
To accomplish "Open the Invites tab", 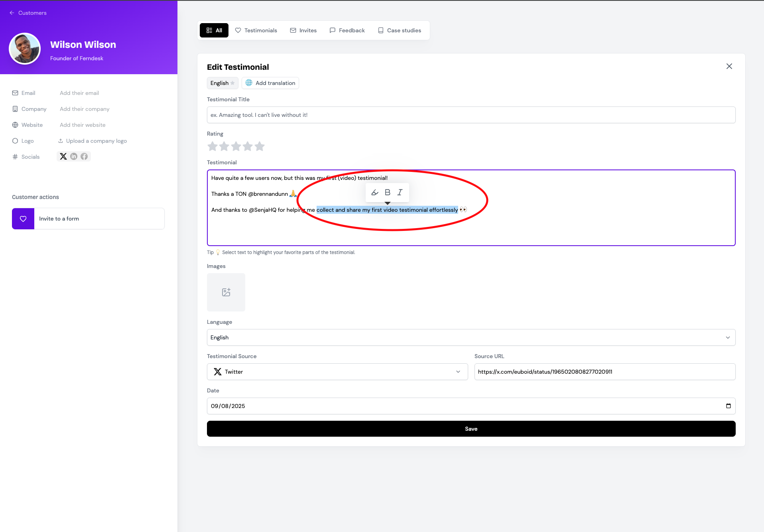I will point(303,30).
